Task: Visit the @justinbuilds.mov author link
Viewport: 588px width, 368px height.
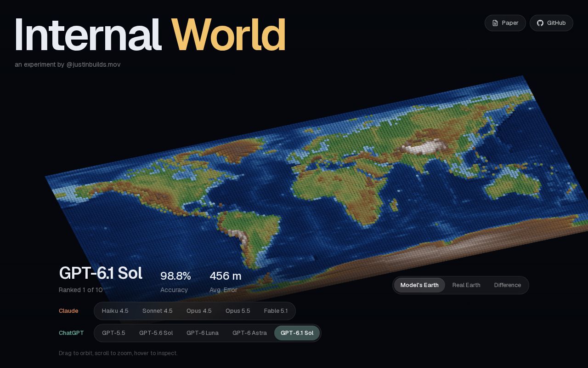Action: pos(94,64)
